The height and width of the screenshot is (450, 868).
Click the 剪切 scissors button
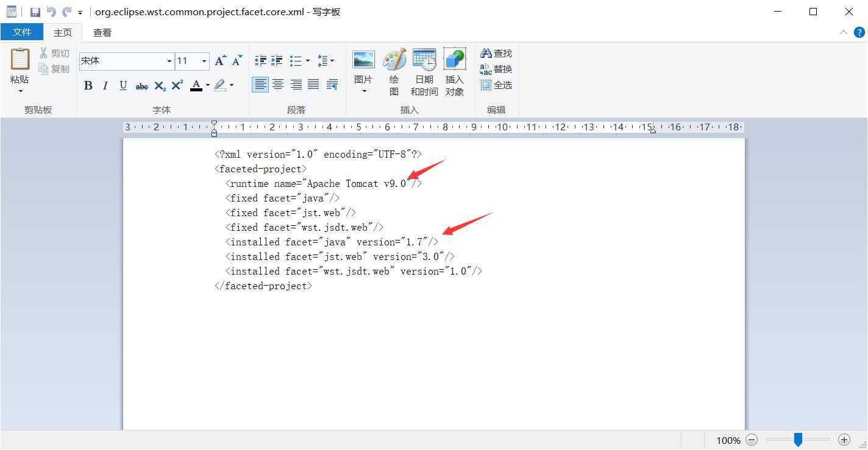(x=55, y=53)
